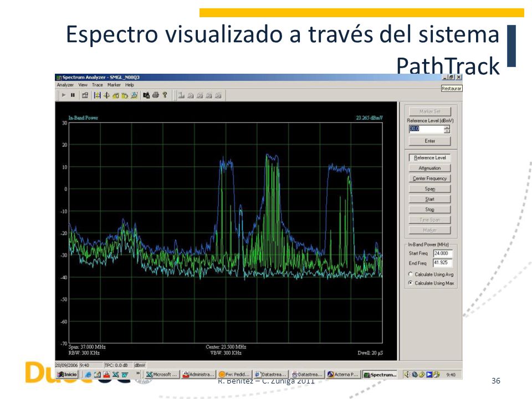The width and height of the screenshot is (532, 399).
Task: Click the Inicio start button
Action: 68,375
